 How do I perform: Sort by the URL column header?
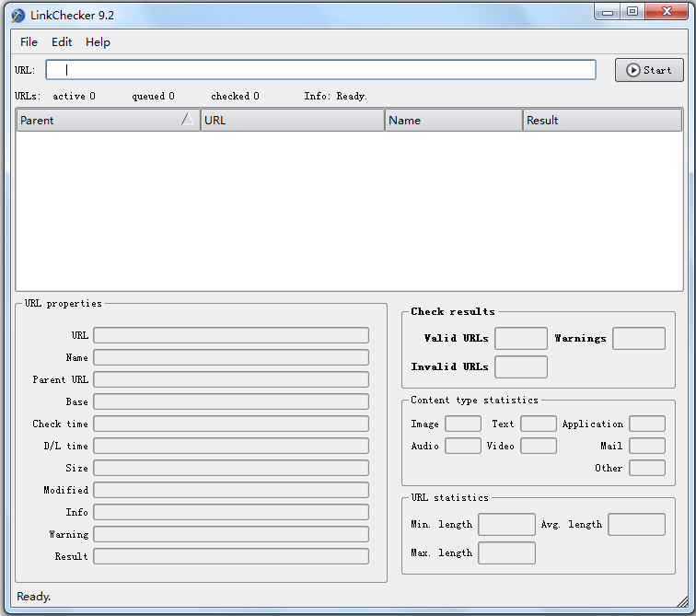pos(292,121)
